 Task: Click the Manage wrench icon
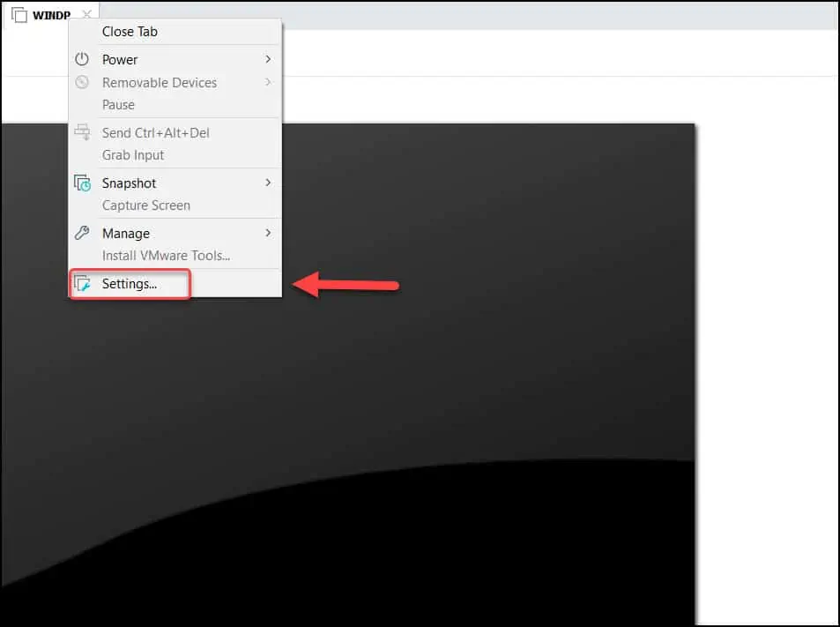pyautogui.click(x=82, y=234)
